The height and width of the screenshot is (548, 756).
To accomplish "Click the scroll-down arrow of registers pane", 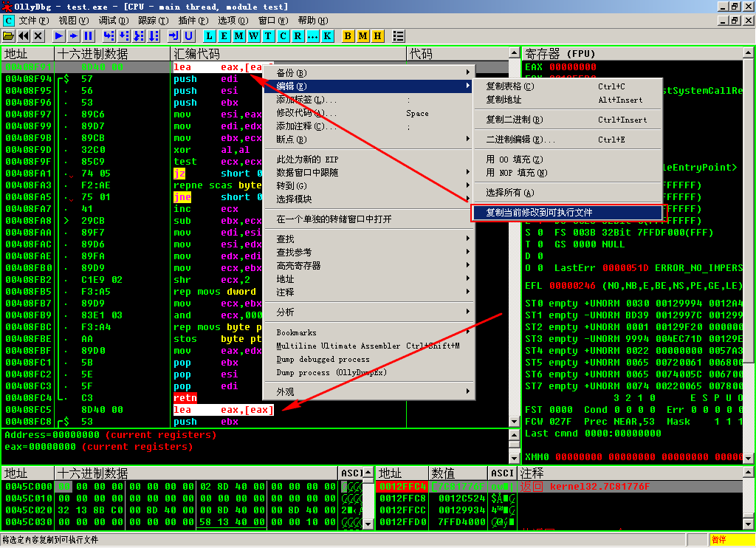I will (749, 459).
